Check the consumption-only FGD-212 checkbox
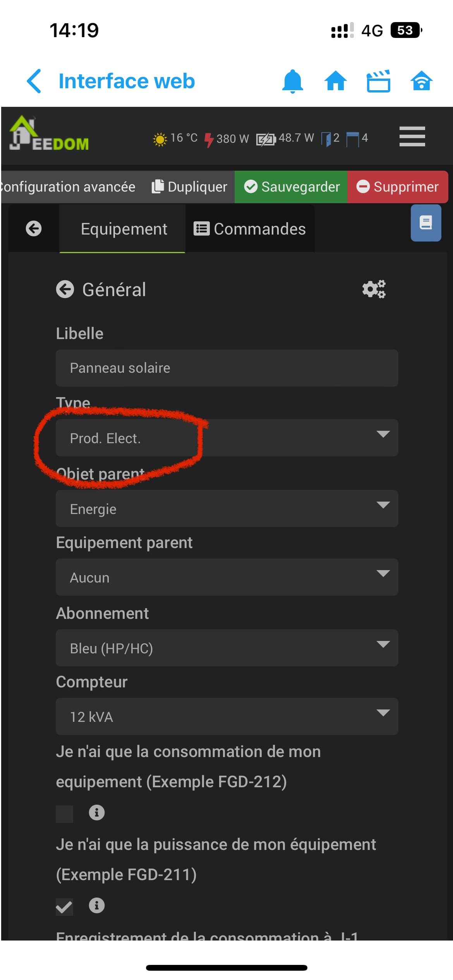Screen dimensions: 453x980 click(64, 814)
